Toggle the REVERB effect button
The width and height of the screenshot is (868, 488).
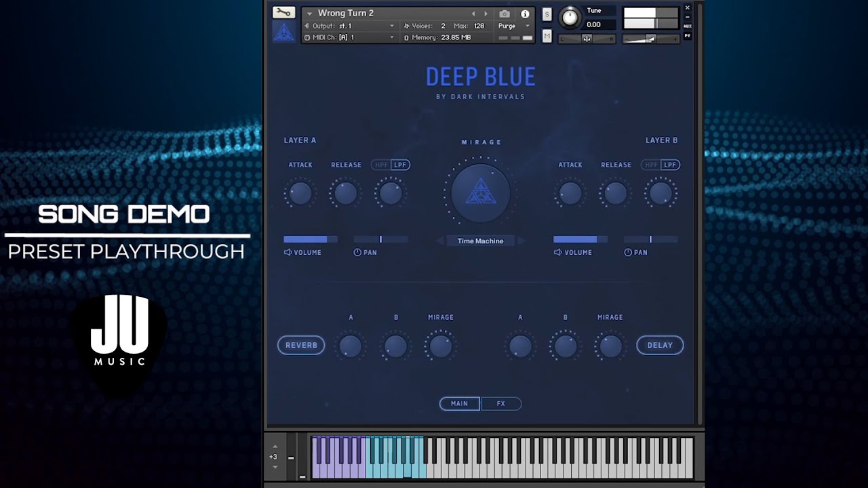pos(301,345)
